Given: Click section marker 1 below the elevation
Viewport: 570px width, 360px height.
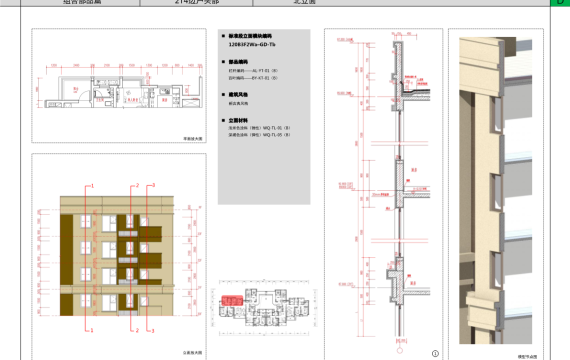Looking at the screenshot, I should pos(92,331).
